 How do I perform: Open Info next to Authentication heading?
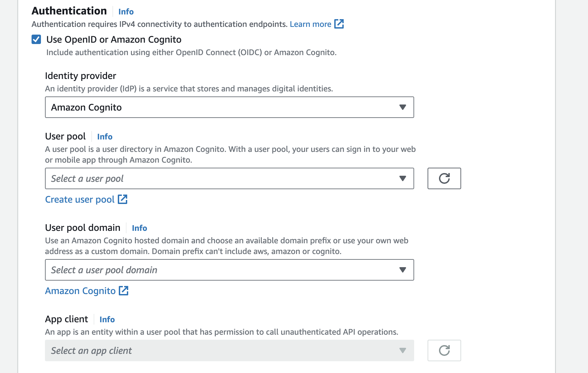pos(126,12)
